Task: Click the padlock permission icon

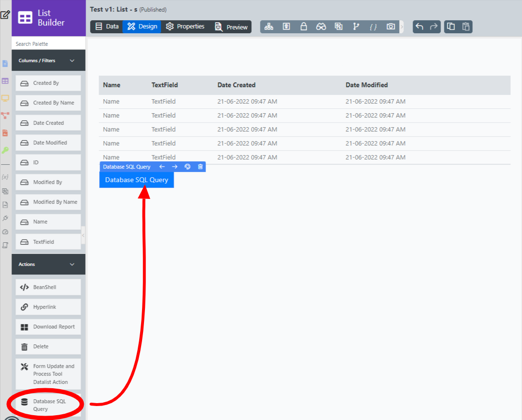Action: coord(304,27)
